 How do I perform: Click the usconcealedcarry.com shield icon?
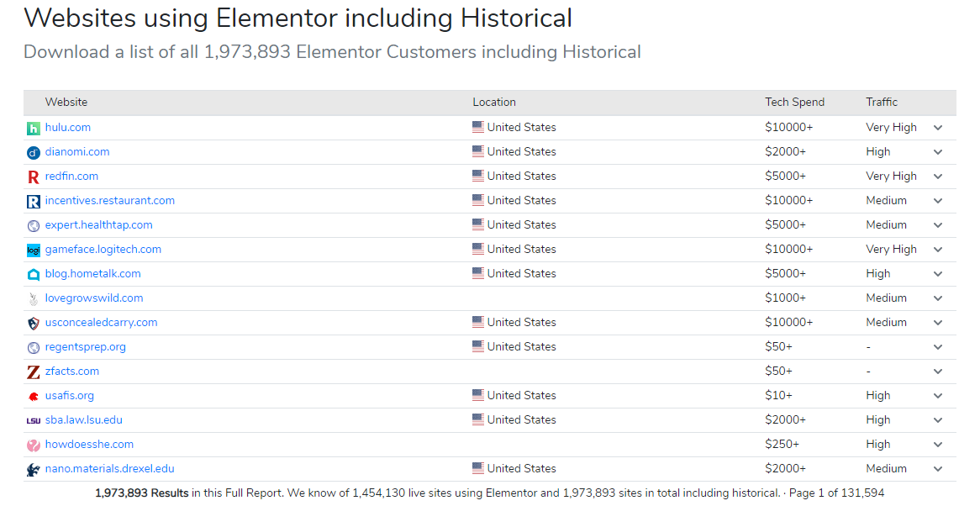tap(34, 324)
